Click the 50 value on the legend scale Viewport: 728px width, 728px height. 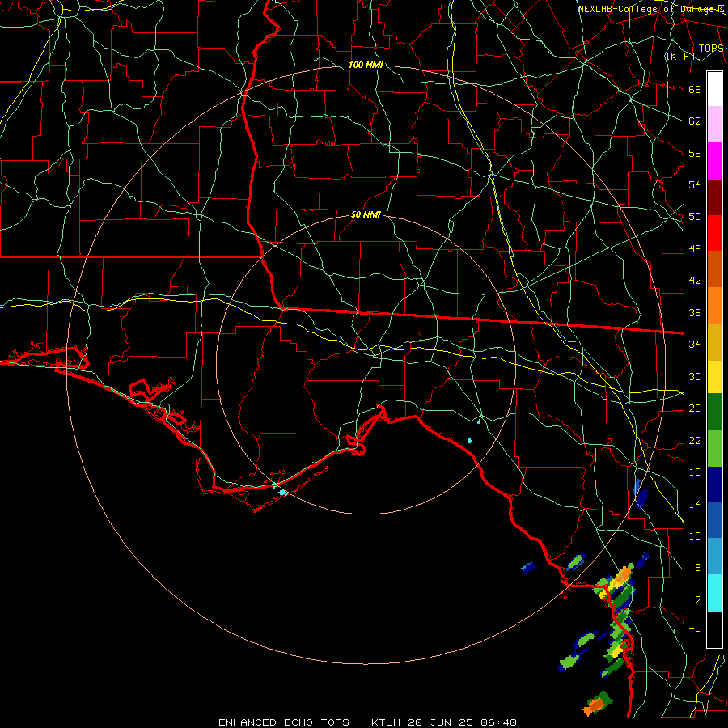(x=695, y=217)
